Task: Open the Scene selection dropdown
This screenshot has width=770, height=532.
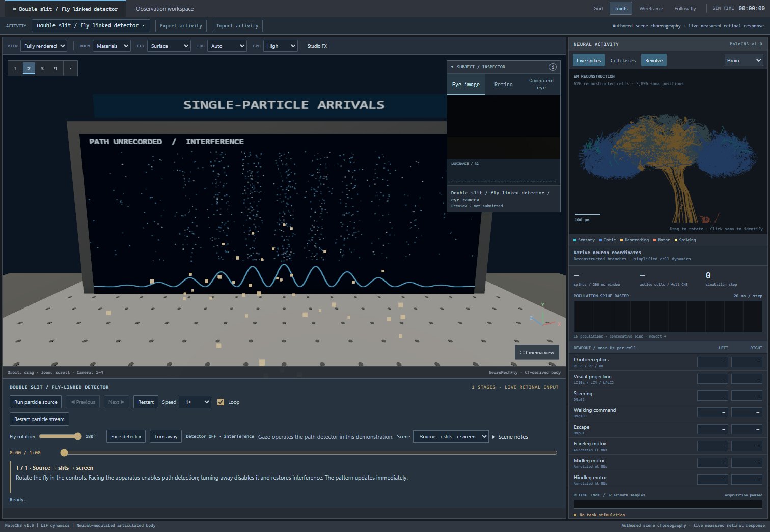Action: [451, 436]
